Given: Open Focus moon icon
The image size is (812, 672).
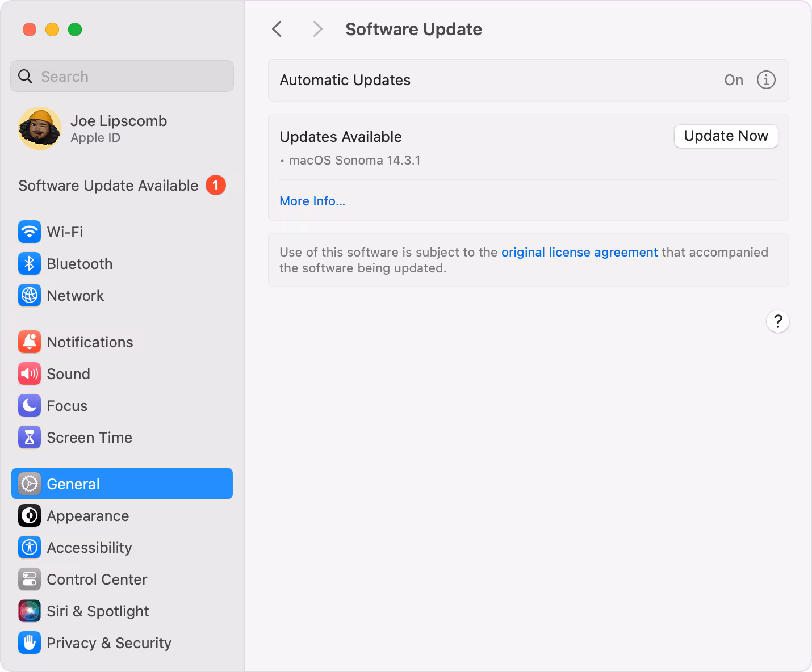Looking at the screenshot, I should pos(30,405).
